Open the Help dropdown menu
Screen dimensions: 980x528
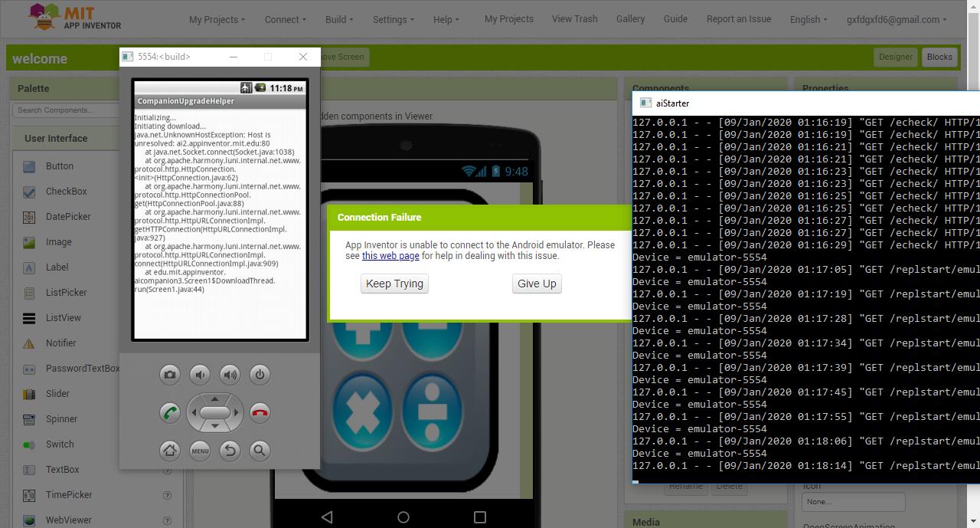tap(446, 19)
